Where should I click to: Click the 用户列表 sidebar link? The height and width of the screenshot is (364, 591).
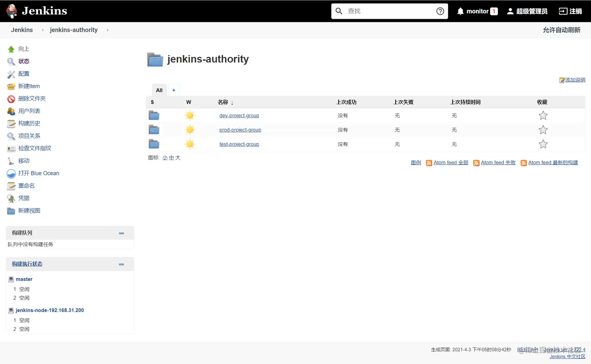(29, 111)
